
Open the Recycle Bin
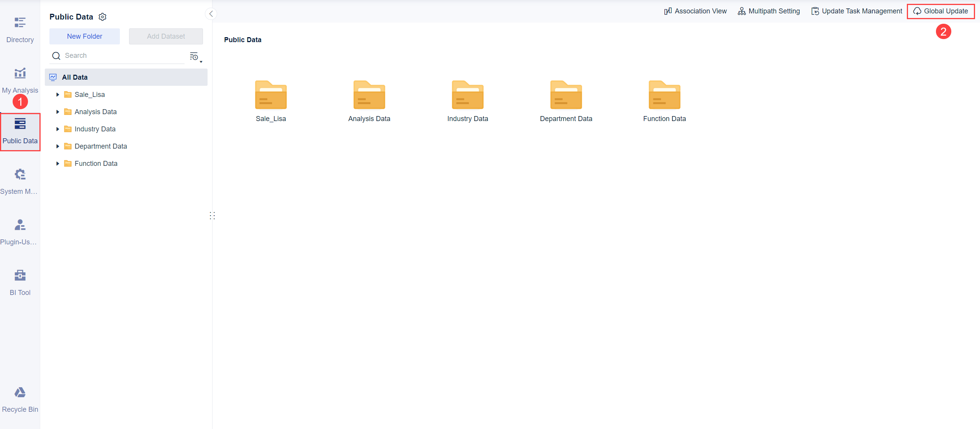[x=20, y=398]
